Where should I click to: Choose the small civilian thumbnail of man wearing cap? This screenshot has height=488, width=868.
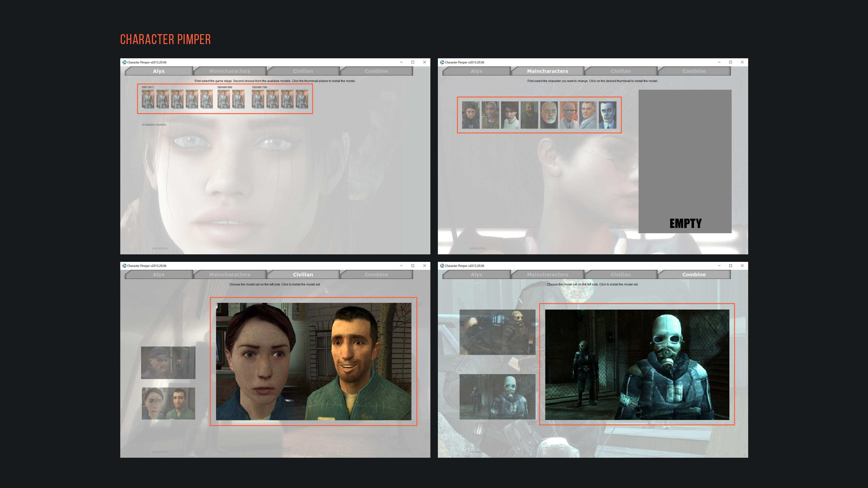point(168,363)
